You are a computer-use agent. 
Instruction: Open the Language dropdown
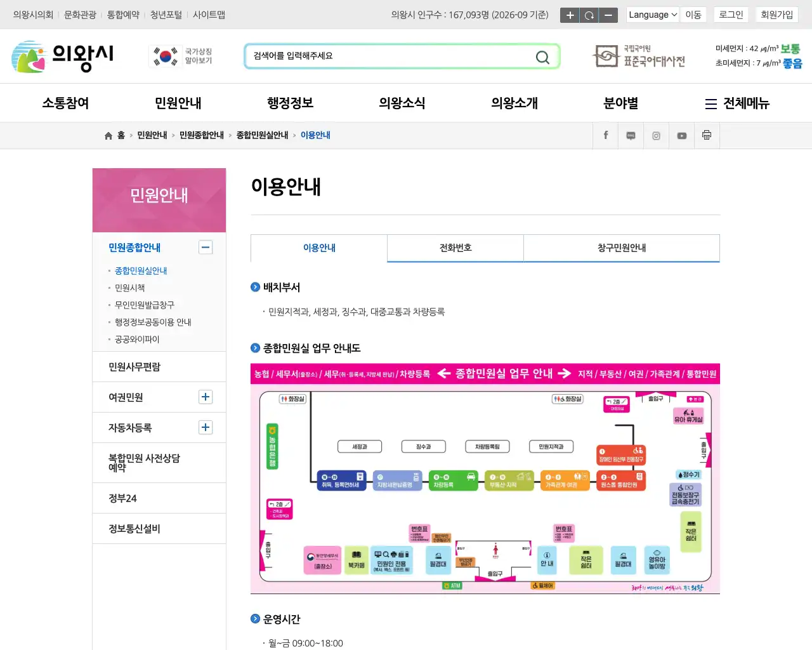point(653,15)
